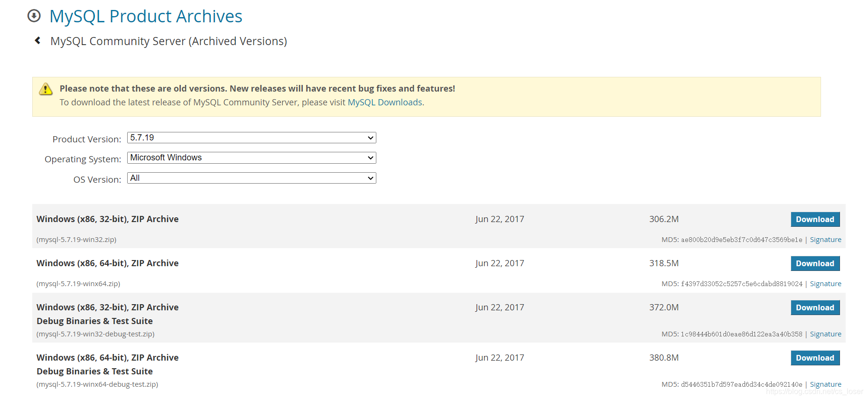This screenshot has width=868, height=400.
Task: Click filename text (mysql-5.7.19-winx64.zip)
Action: [78, 284]
